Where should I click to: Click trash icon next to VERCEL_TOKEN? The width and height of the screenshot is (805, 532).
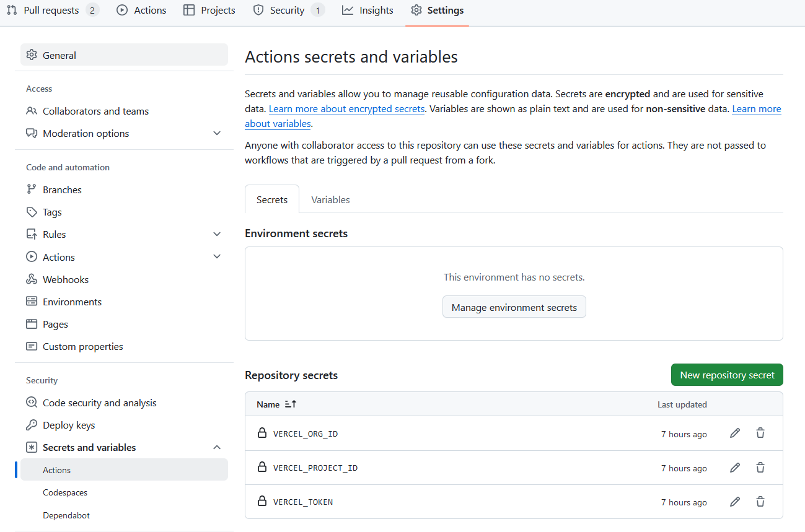click(x=760, y=502)
